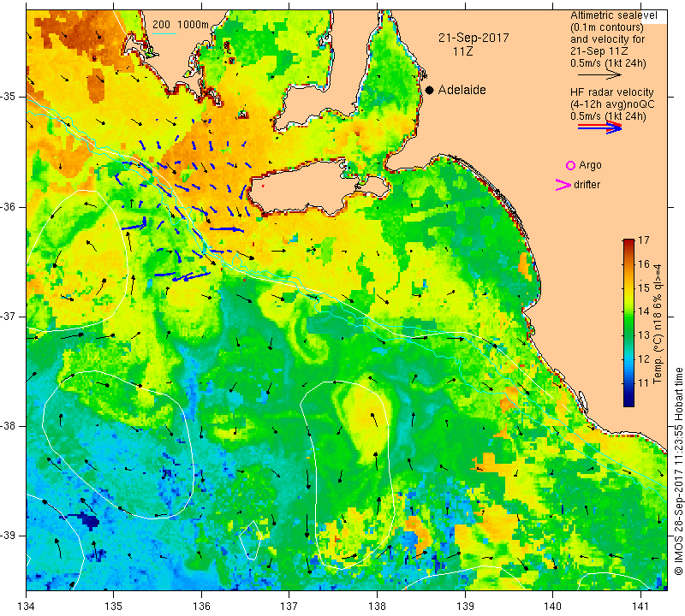Click the 16 value on temperature scale
Viewport: 685px width, 616px height.
point(644,264)
